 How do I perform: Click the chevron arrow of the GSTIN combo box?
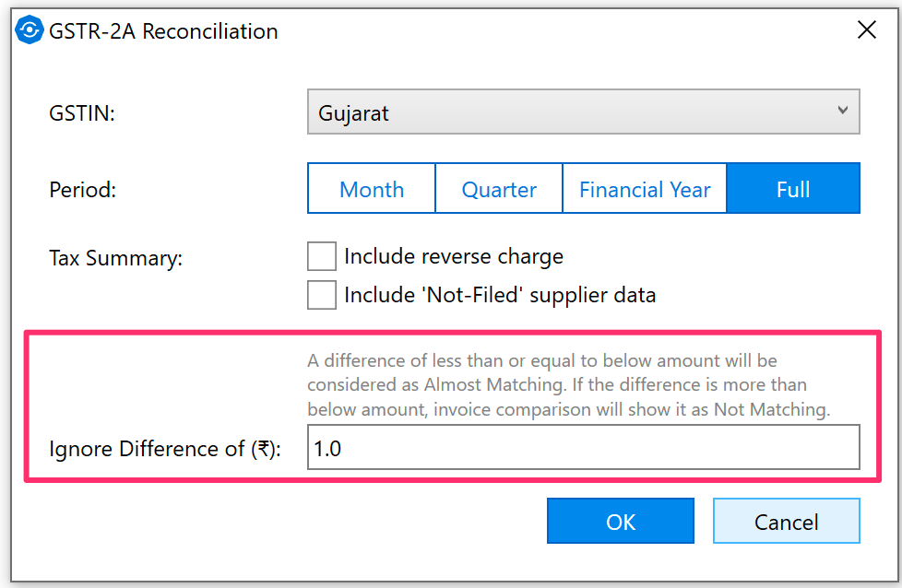coord(842,111)
